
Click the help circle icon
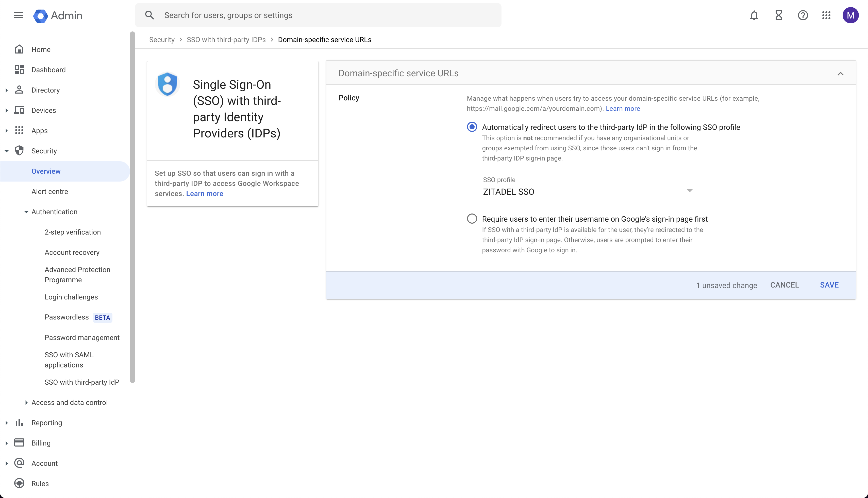(803, 15)
